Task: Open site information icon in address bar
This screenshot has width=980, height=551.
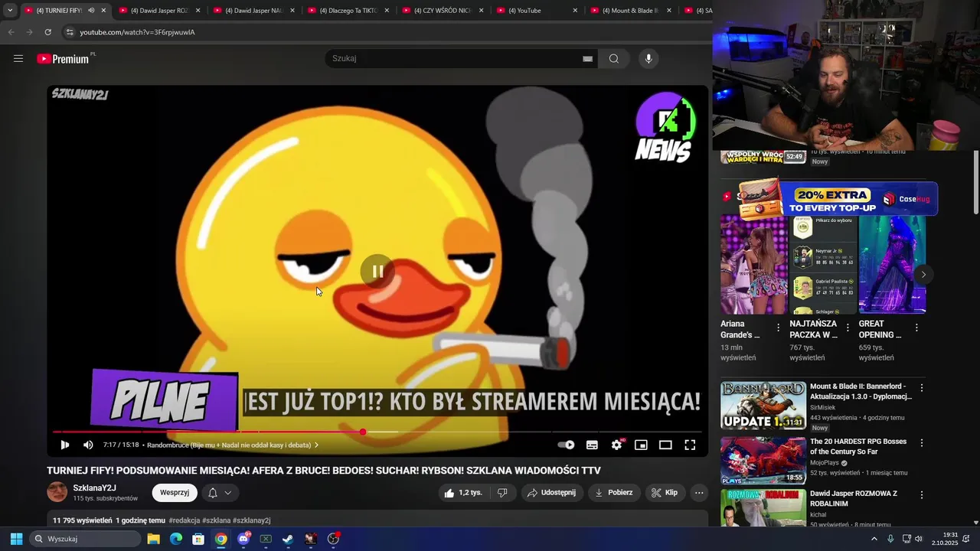Action: tap(70, 32)
